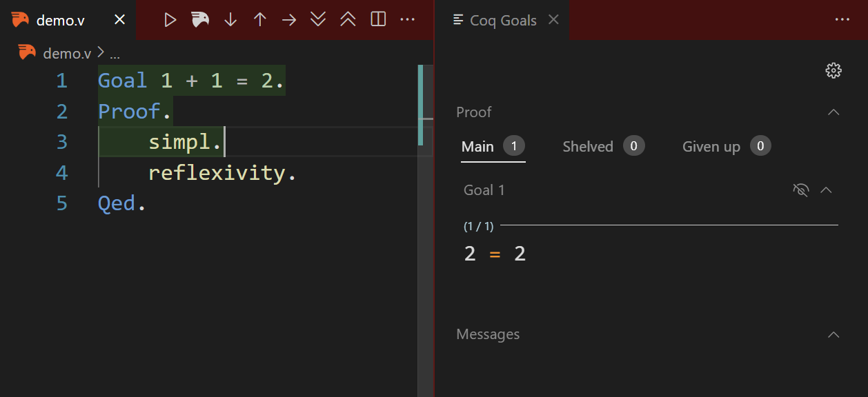This screenshot has height=397, width=868.
Task: Interpret to end with double-down chevron
Action: 318,20
